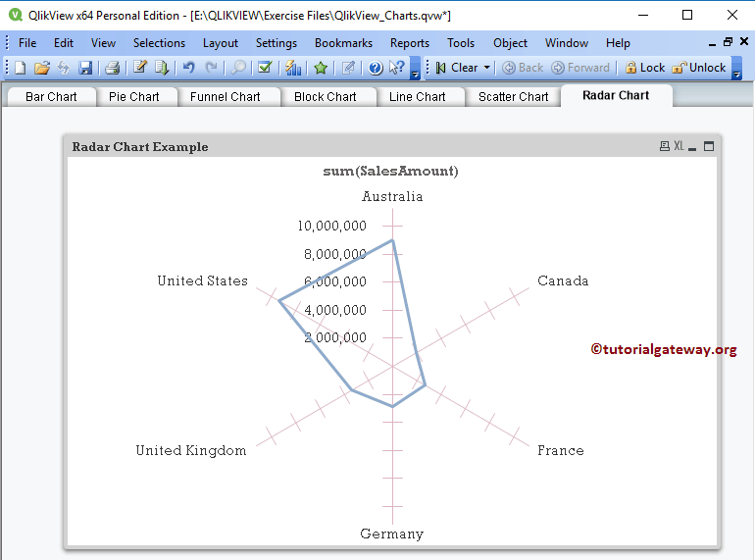Add bookmark with green star icon
Viewport: 755px width, 560px height.
(321, 68)
